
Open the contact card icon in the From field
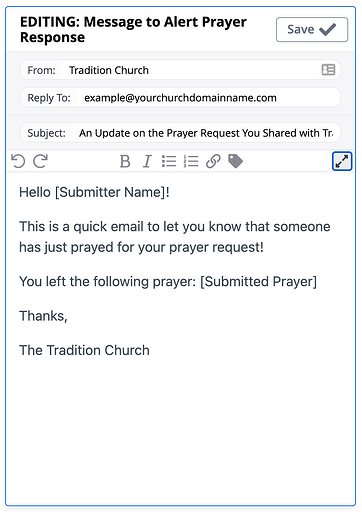(x=328, y=70)
